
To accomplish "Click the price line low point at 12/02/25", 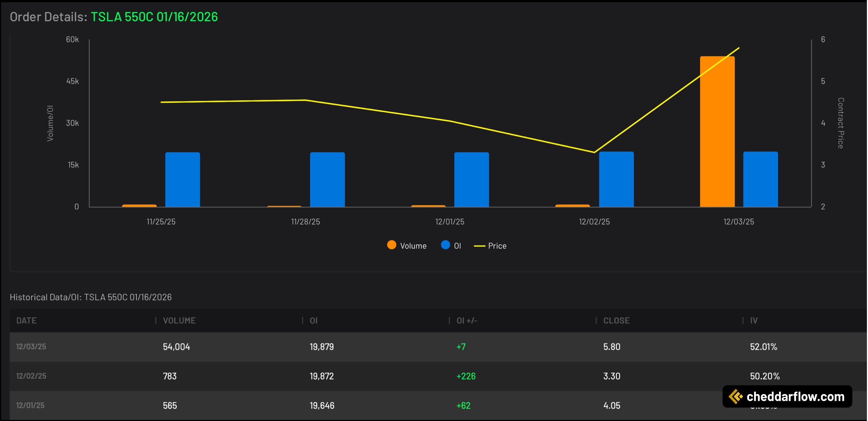I will click(594, 152).
